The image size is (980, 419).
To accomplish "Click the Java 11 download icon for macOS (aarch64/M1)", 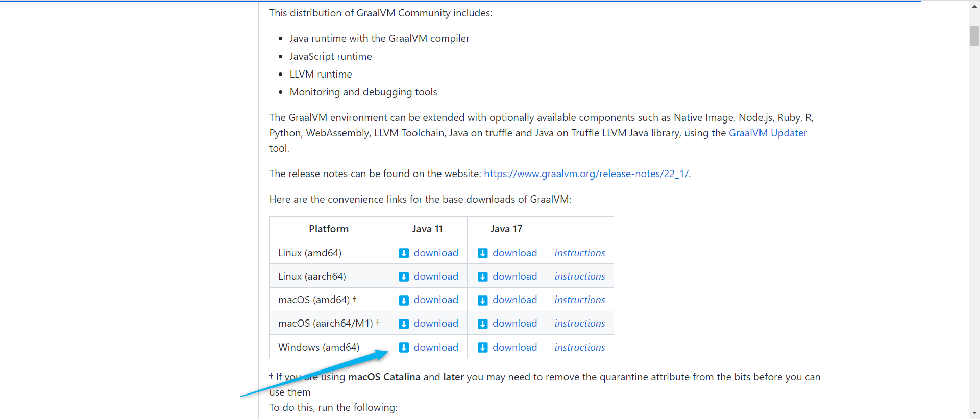I will coord(404,324).
